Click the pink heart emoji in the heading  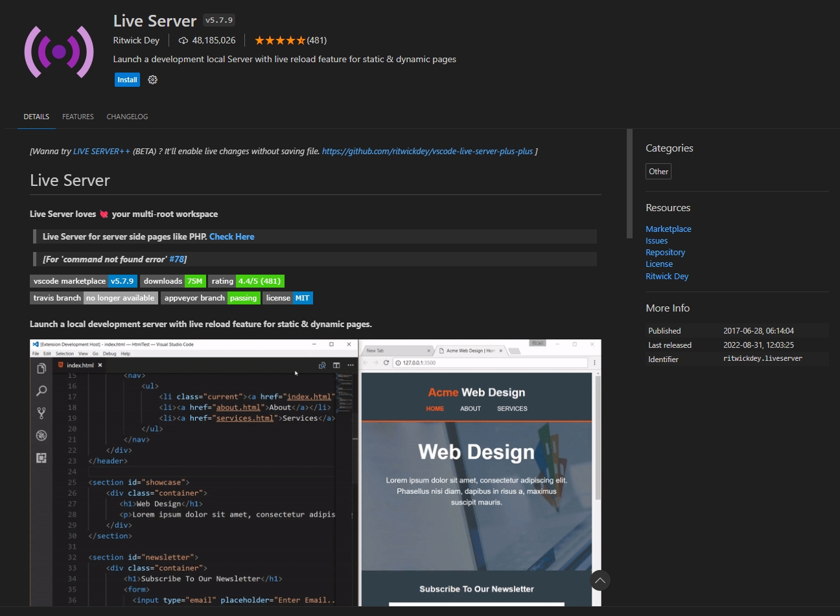(x=104, y=214)
